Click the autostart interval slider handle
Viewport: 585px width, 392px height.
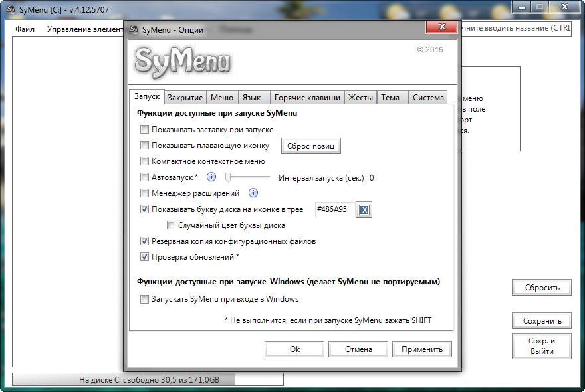(228, 177)
